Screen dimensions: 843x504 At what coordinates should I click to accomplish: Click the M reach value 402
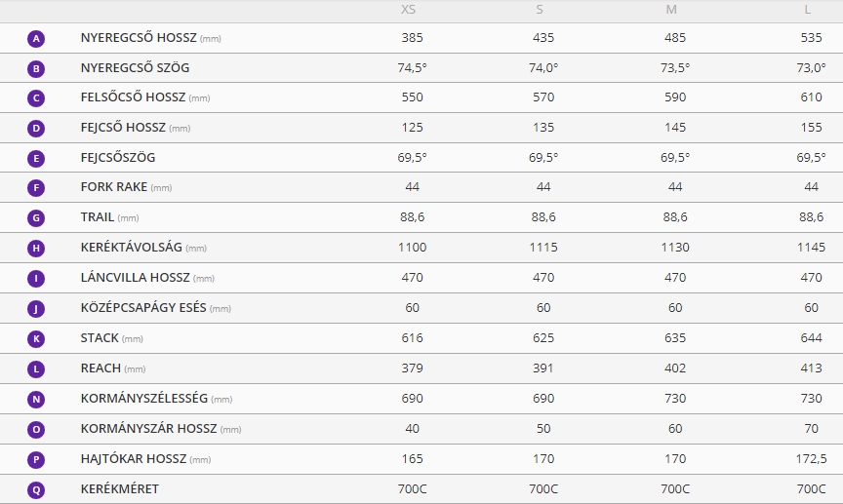[x=675, y=368]
